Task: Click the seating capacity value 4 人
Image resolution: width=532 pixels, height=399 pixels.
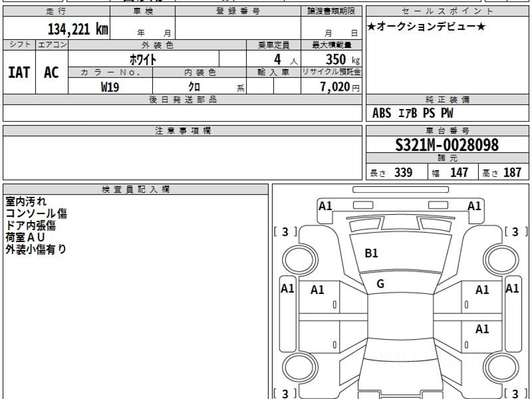Action: tap(286, 59)
